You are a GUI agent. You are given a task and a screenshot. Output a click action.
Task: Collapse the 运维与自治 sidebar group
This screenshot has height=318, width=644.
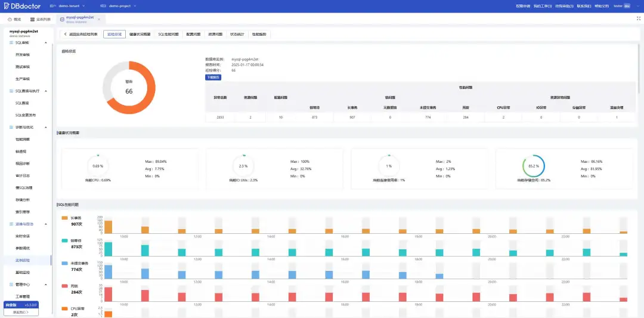click(45, 224)
